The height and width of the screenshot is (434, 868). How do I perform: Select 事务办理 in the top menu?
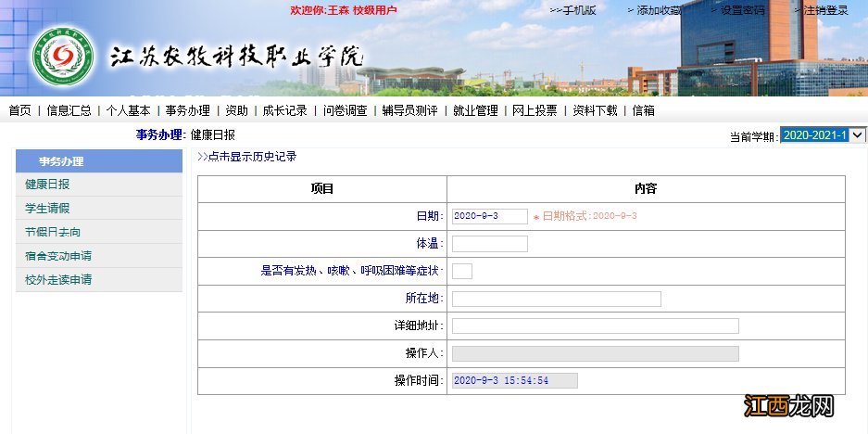pos(188,110)
